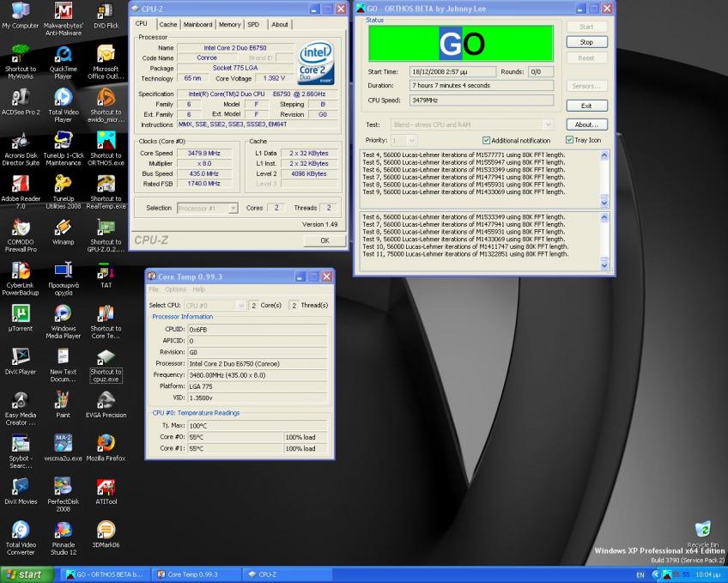The height and width of the screenshot is (583, 728).
Task: Open the Processor Selection dropdown in CPU-Z
Action: click(x=233, y=208)
